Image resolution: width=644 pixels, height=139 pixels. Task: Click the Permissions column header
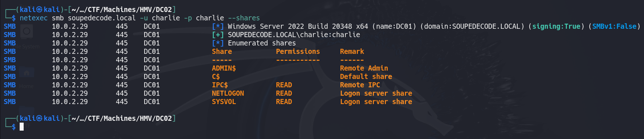tap(298, 51)
